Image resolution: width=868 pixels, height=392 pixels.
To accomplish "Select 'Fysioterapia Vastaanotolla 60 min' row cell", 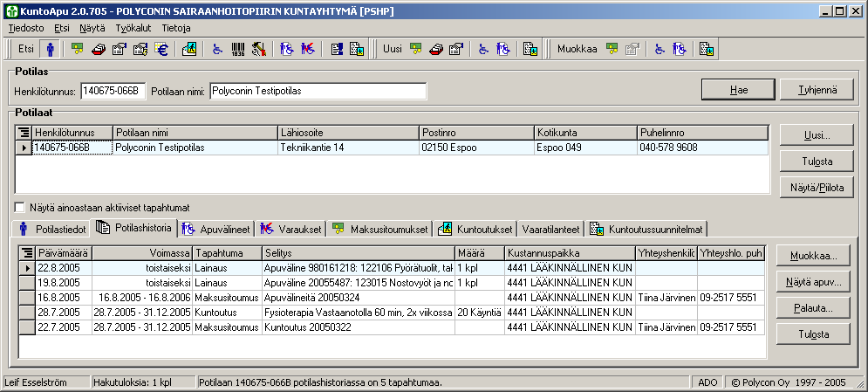I will click(x=359, y=313).
